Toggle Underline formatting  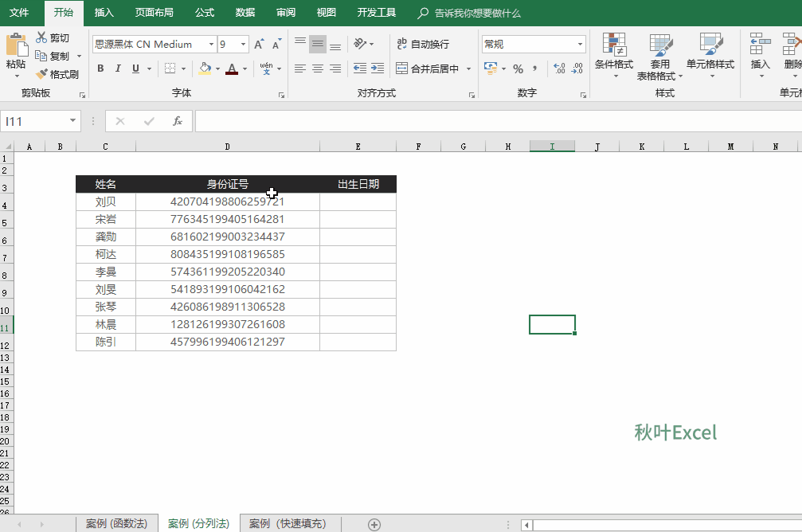point(135,68)
